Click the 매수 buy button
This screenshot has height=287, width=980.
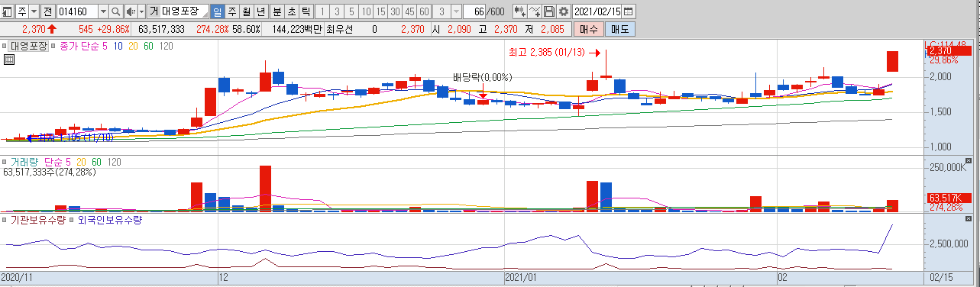tap(588, 29)
